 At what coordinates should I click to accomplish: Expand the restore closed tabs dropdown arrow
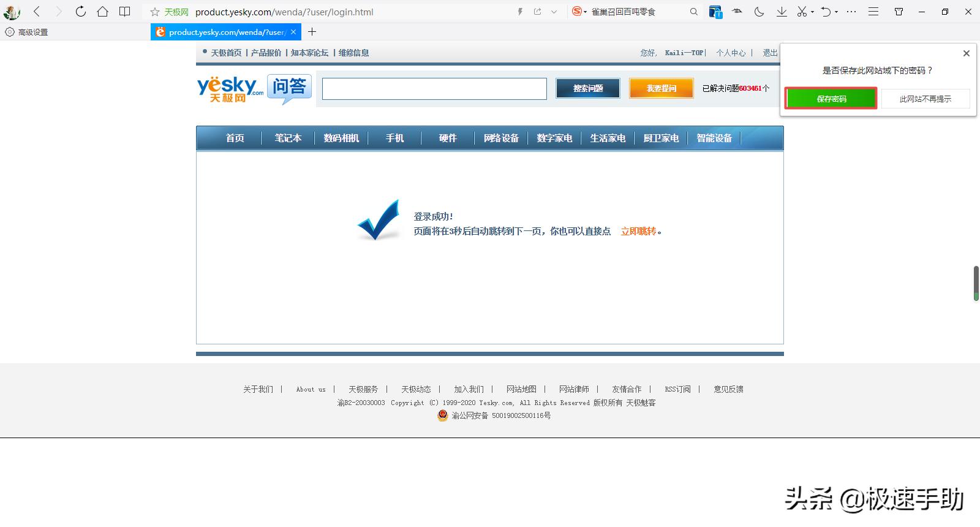click(x=836, y=12)
